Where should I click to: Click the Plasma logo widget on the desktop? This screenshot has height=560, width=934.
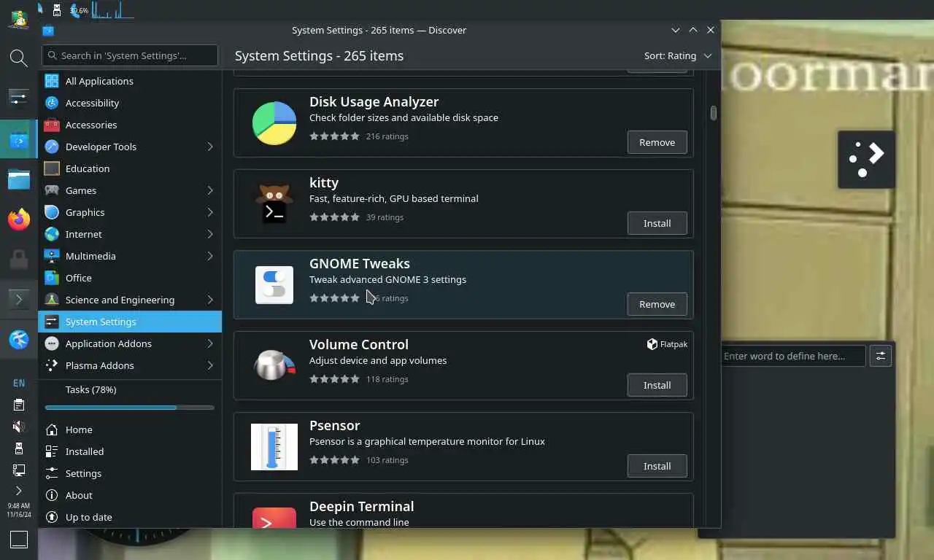866,159
